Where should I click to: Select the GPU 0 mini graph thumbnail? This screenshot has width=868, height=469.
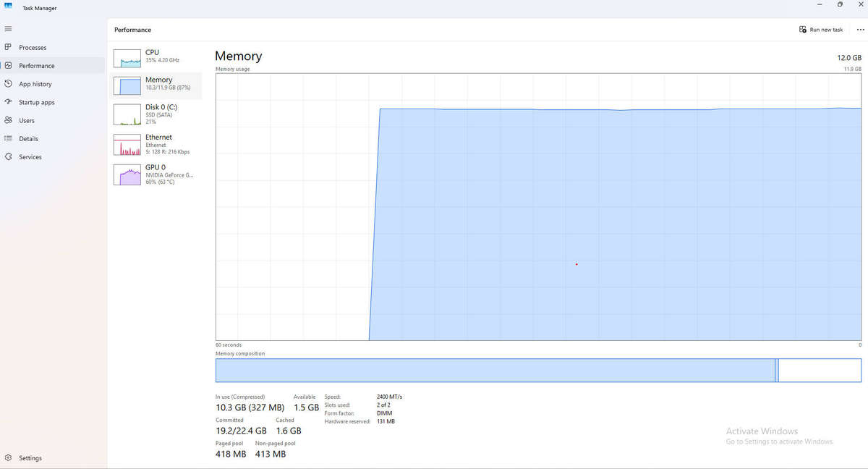tap(127, 174)
